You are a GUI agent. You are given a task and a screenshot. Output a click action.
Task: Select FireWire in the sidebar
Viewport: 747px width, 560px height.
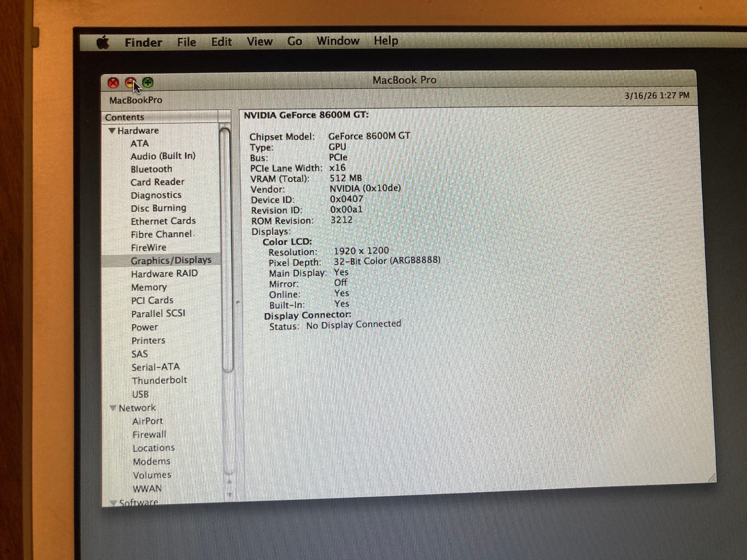click(148, 247)
